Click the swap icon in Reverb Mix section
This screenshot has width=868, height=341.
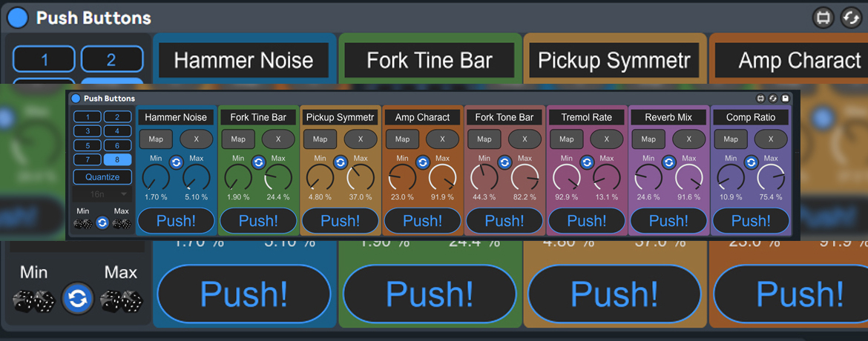[668, 162]
